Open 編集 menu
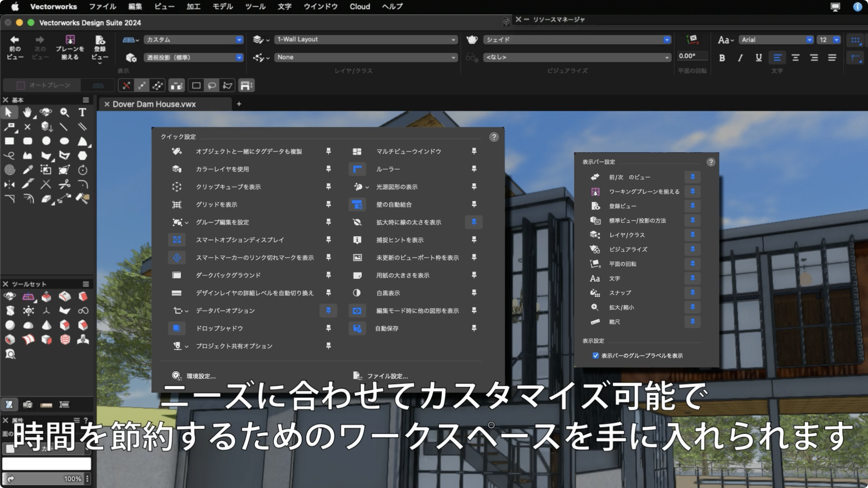Screen dimensions: 868x488 [135, 6]
